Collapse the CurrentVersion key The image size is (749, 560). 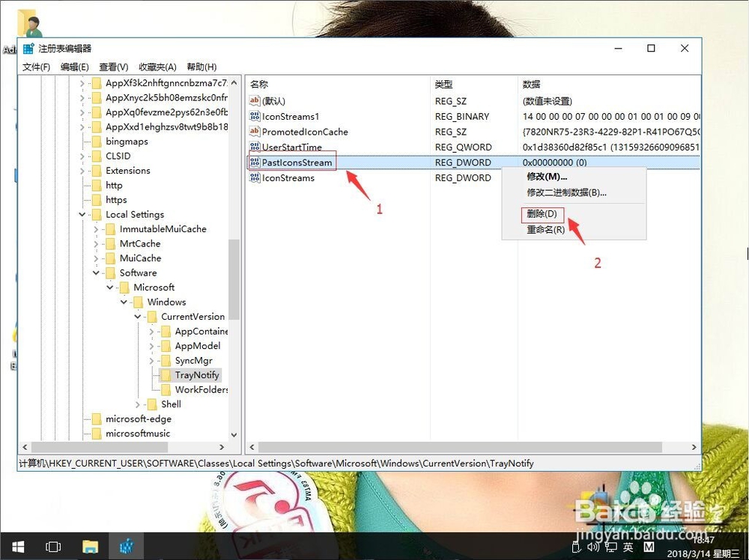click(x=138, y=317)
